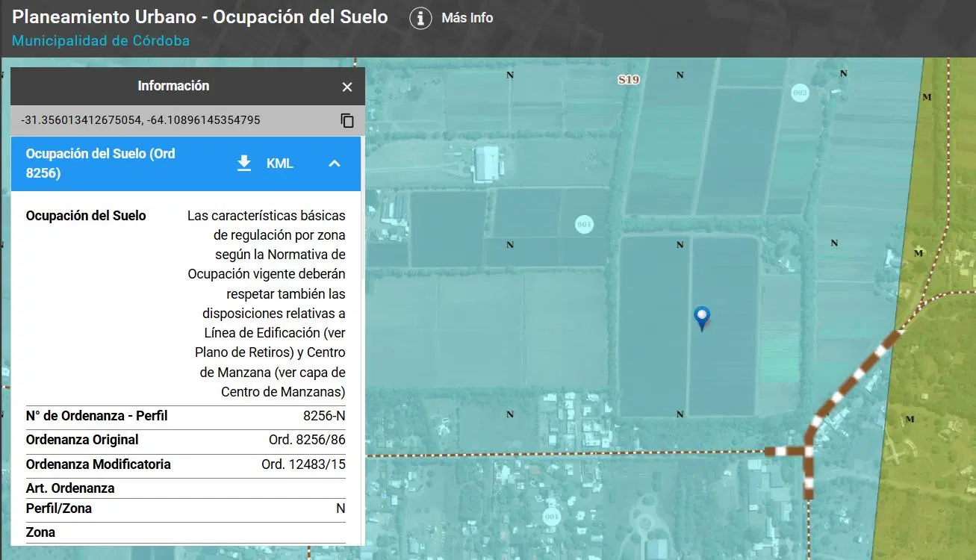Click the Ord. 8256/86 value

point(307,440)
